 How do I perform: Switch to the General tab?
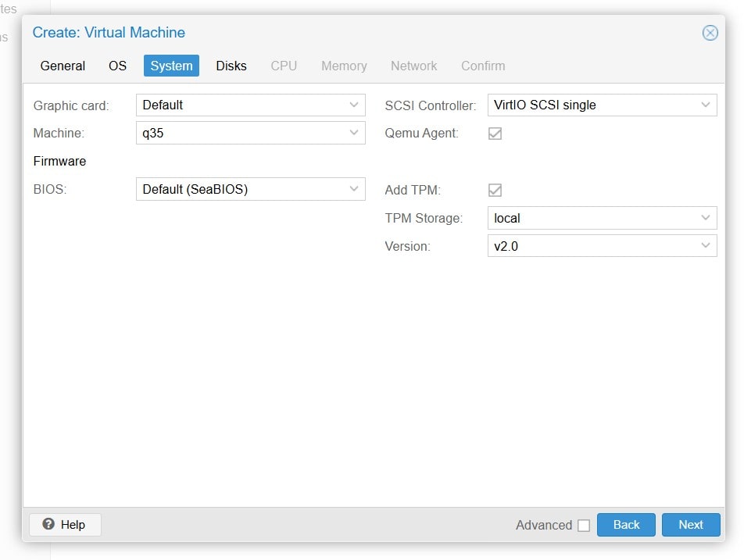pyautogui.click(x=63, y=66)
